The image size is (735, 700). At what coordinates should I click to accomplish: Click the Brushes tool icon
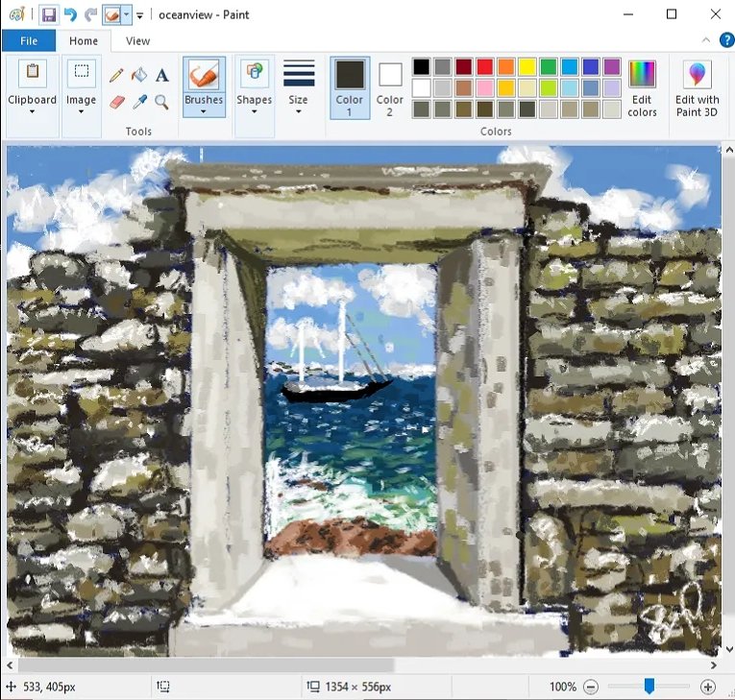coord(204,75)
